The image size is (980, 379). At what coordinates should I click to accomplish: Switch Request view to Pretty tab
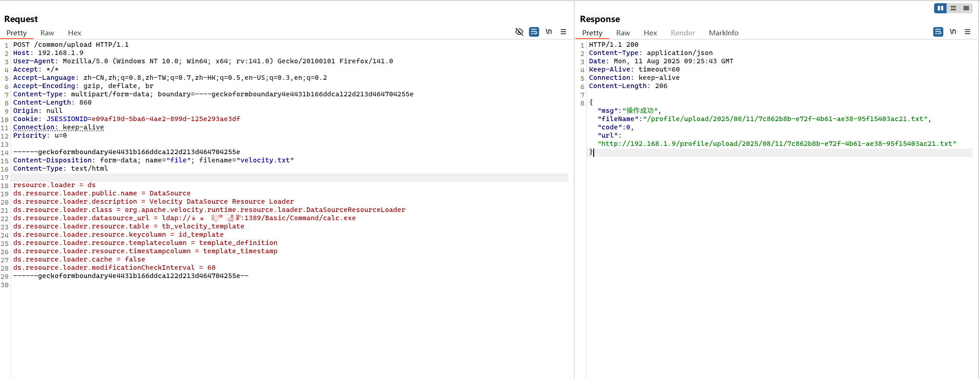(x=17, y=33)
